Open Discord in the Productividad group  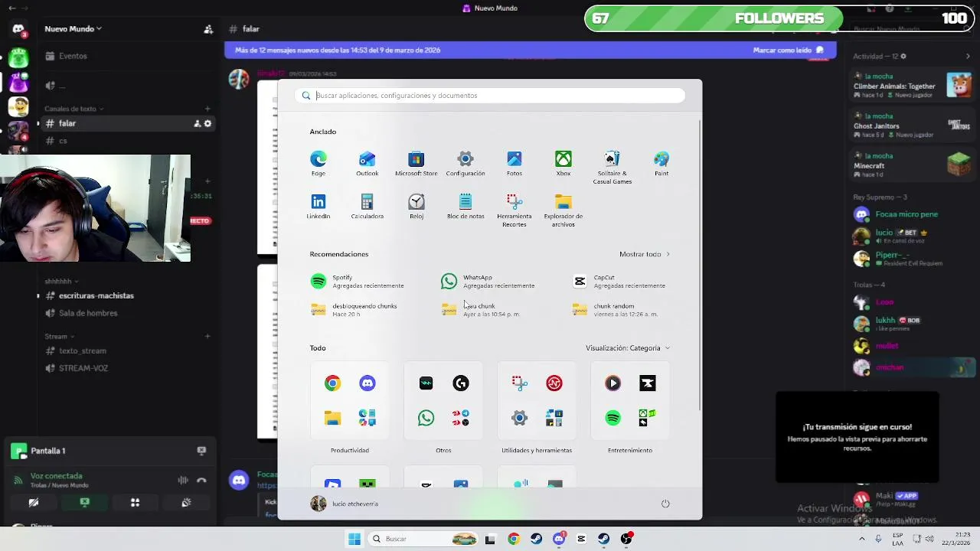point(367,383)
